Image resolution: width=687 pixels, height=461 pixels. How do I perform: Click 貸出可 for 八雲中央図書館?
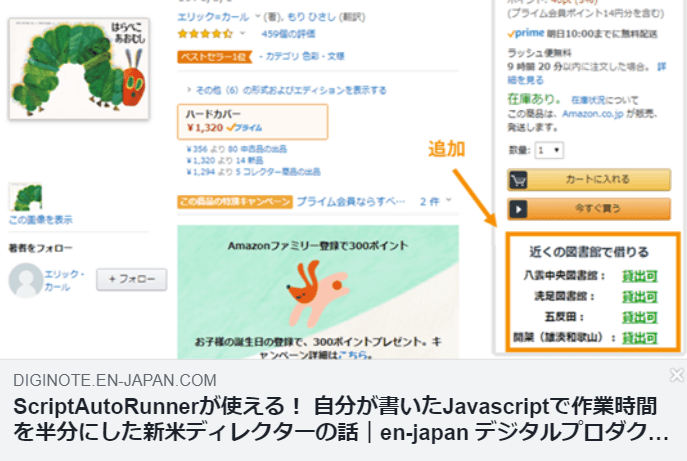tap(638, 274)
